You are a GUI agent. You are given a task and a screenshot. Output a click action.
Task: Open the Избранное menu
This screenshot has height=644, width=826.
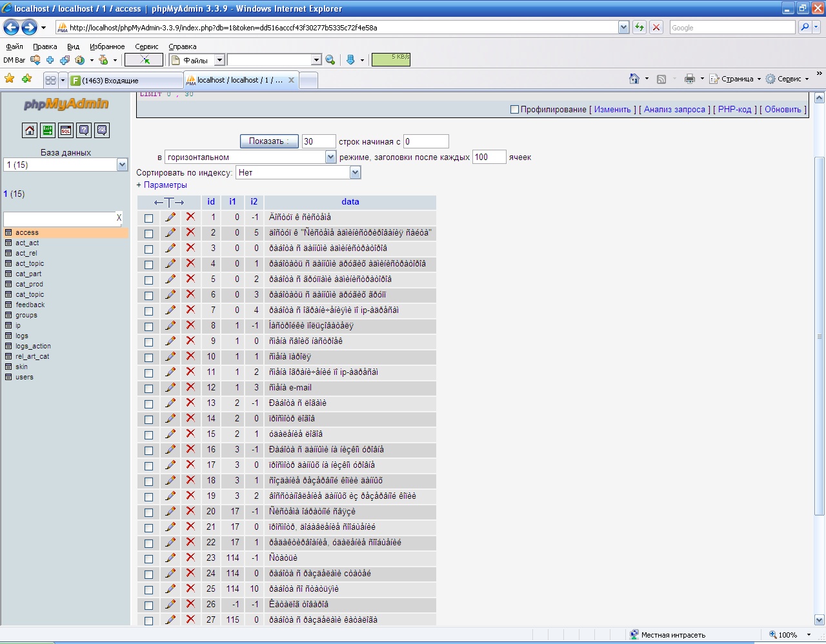click(107, 46)
